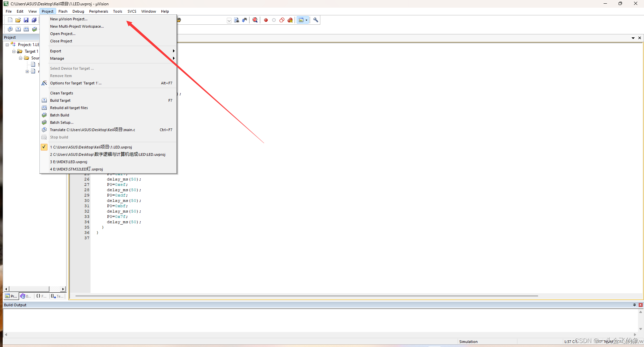644x347 pixels.
Task: Open the View menu
Action: click(32, 11)
